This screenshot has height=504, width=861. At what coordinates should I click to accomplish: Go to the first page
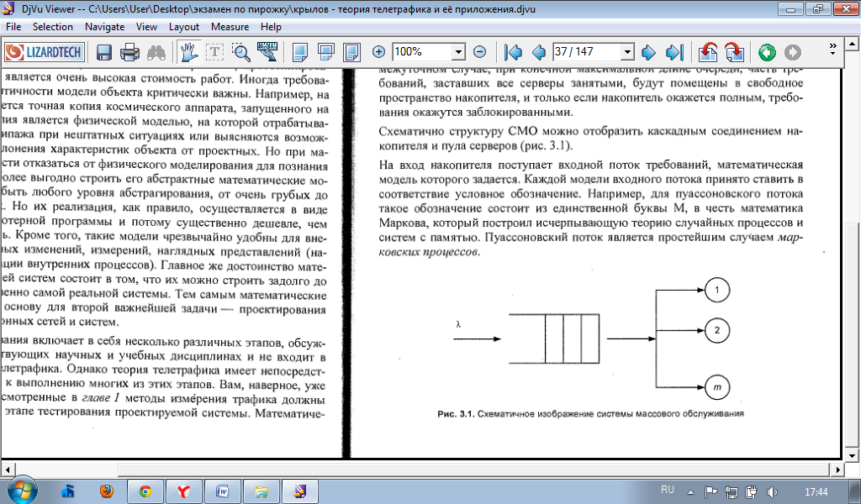coord(513,53)
